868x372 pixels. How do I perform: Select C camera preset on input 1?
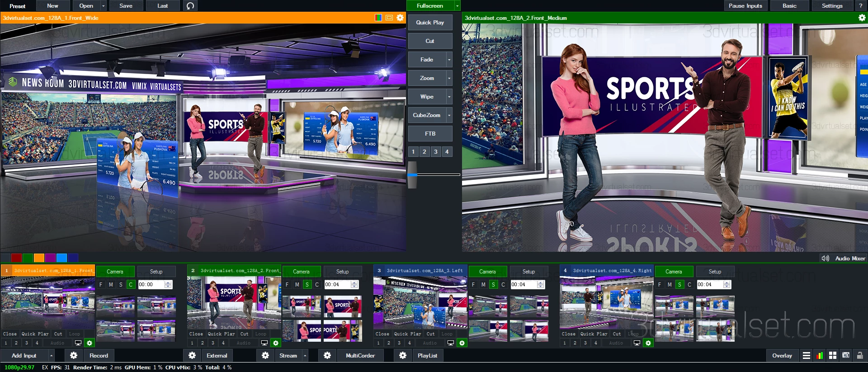pyautogui.click(x=131, y=284)
